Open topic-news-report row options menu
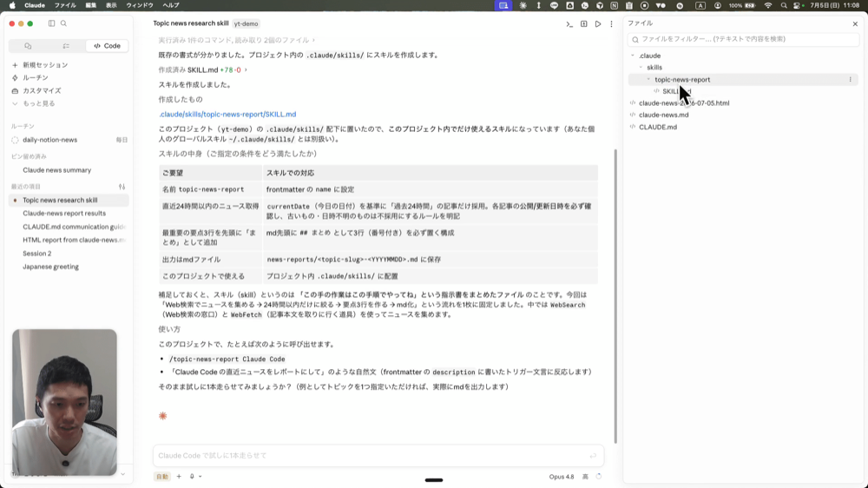The image size is (868, 488). coord(851,79)
